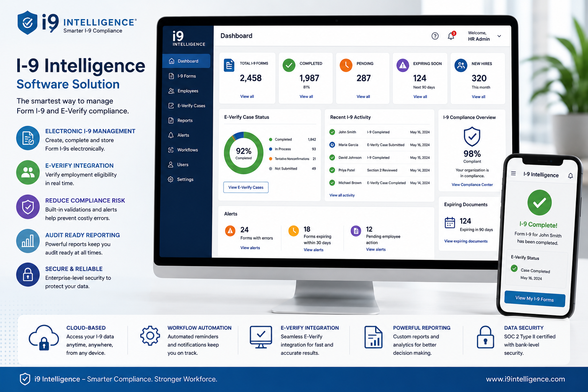Click the Completed green checkmark icon

tap(289, 65)
